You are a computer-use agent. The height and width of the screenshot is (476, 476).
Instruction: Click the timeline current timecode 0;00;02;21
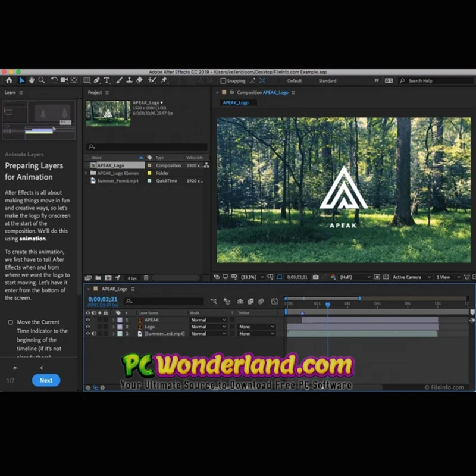[x=102, y=299]
